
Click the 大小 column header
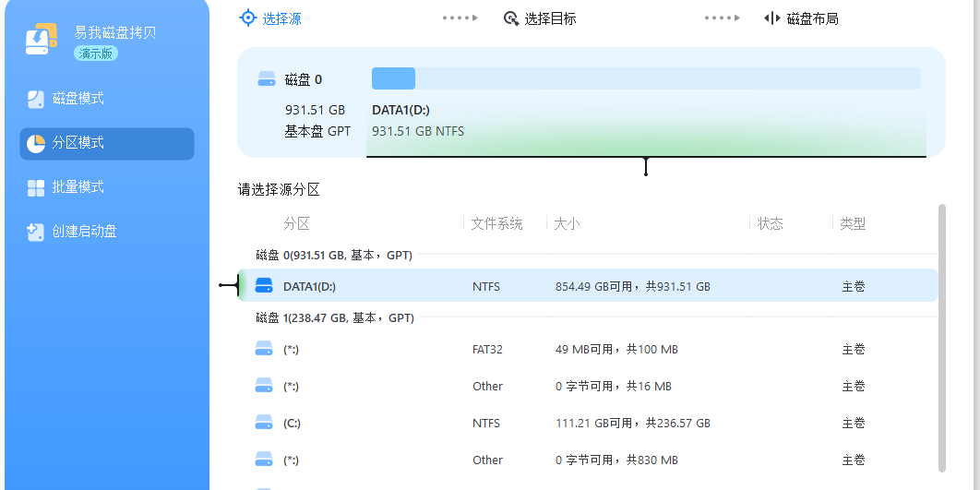click(567, 223)
